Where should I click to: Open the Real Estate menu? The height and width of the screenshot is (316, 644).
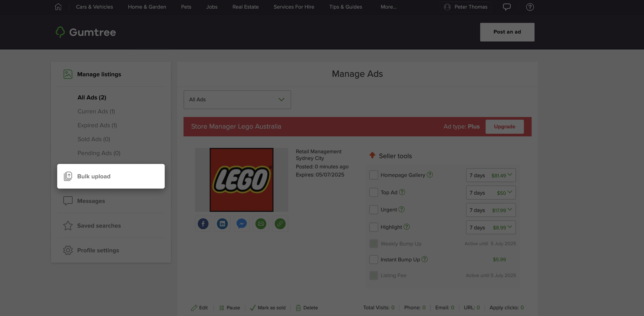point(246,7)
